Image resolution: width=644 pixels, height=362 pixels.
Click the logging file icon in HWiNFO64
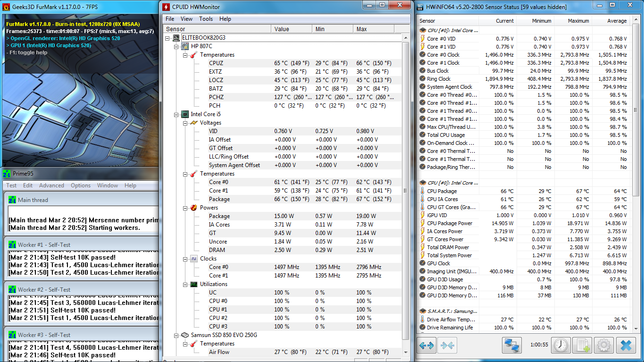click(x=582, y=345)
